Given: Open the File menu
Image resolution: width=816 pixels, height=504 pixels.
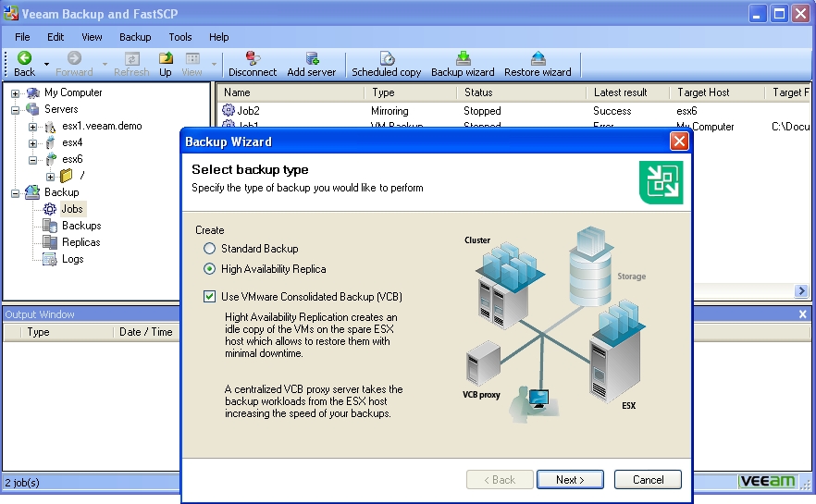Looking at the screenshot, I should click(22, 37).
